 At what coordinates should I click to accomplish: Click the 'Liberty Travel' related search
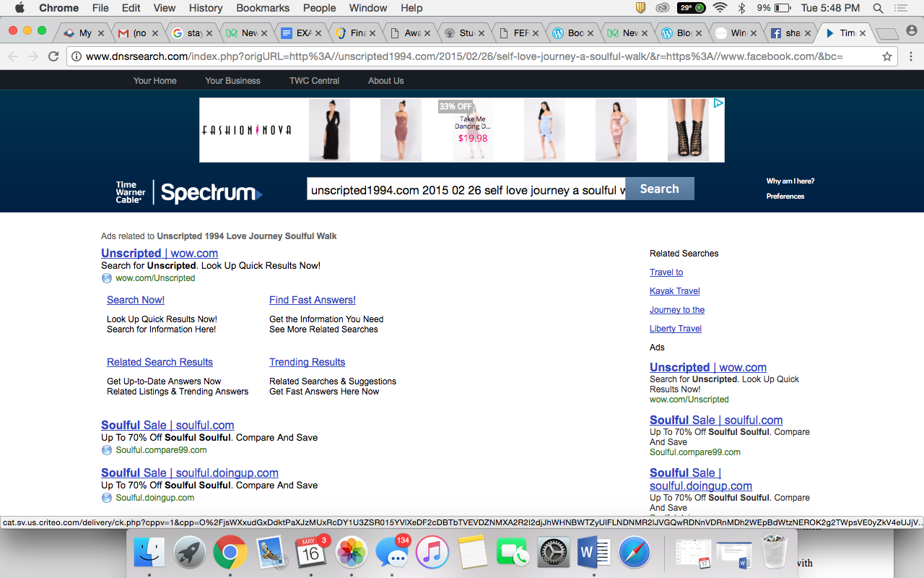coord(676,329)
